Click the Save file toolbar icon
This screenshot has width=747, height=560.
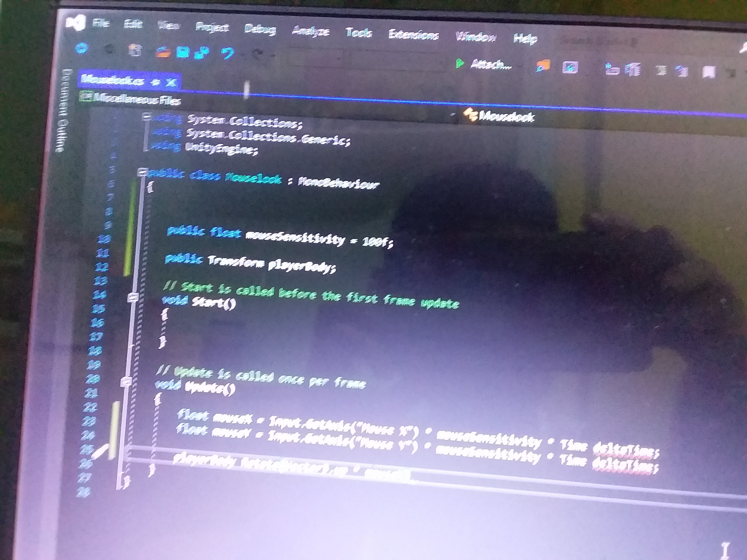point(183,52)
